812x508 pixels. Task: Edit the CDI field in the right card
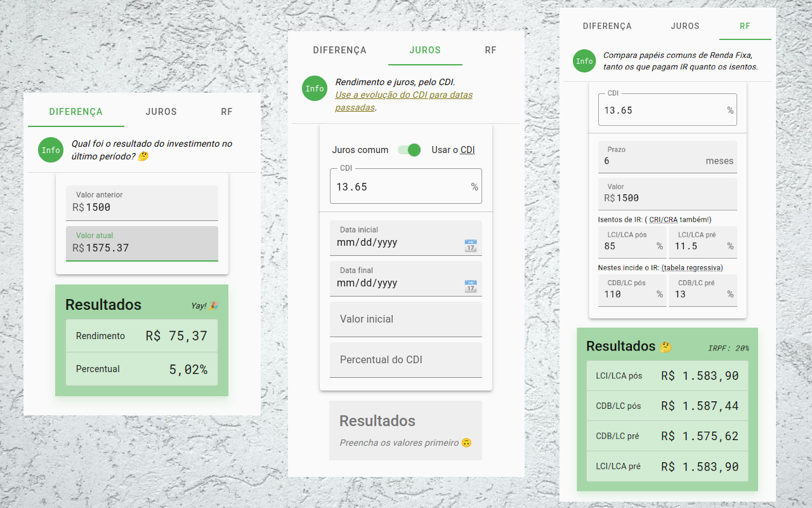pos(667,110)
